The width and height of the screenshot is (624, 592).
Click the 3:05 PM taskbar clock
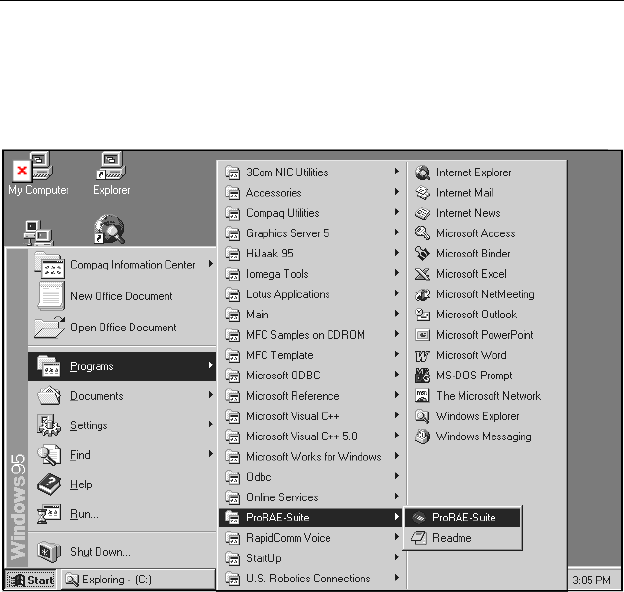(x=591, y=580)
